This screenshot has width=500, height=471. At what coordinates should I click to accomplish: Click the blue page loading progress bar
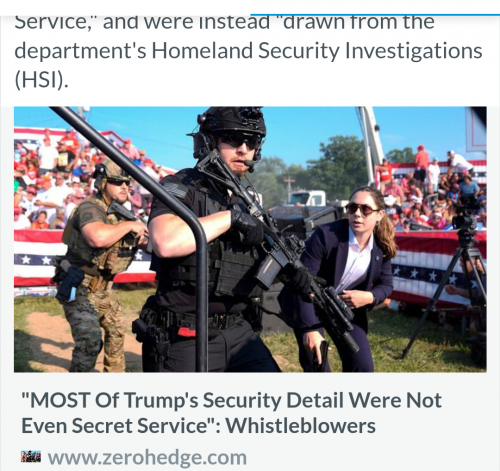click(375, 15)
